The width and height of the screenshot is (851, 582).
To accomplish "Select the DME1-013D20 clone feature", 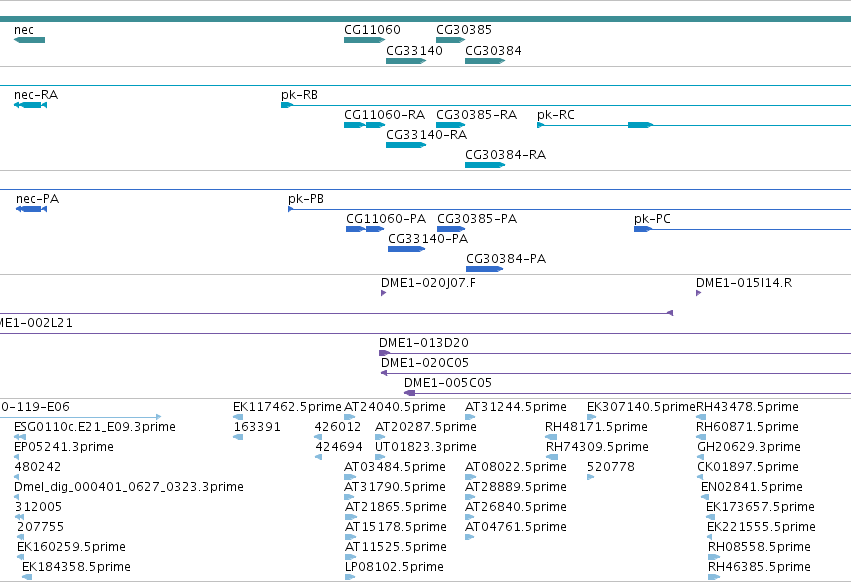I will point(615,353).
